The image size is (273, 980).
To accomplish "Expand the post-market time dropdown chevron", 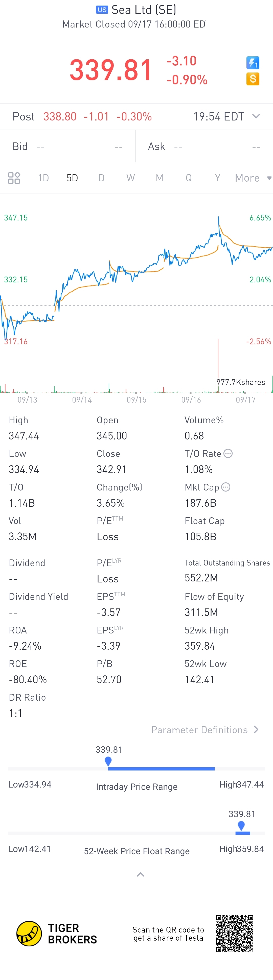I will pyautogui.click(x=256, y=116).
